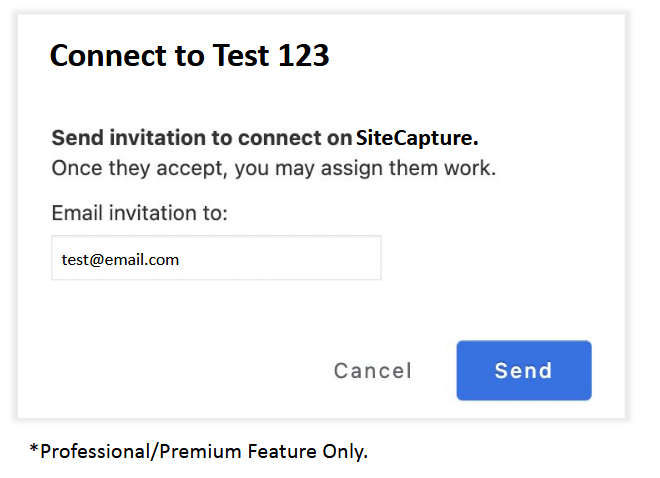660x478 pixels.
Task: Click the word "Test" in the heading
Action: [x=240, y=56]
